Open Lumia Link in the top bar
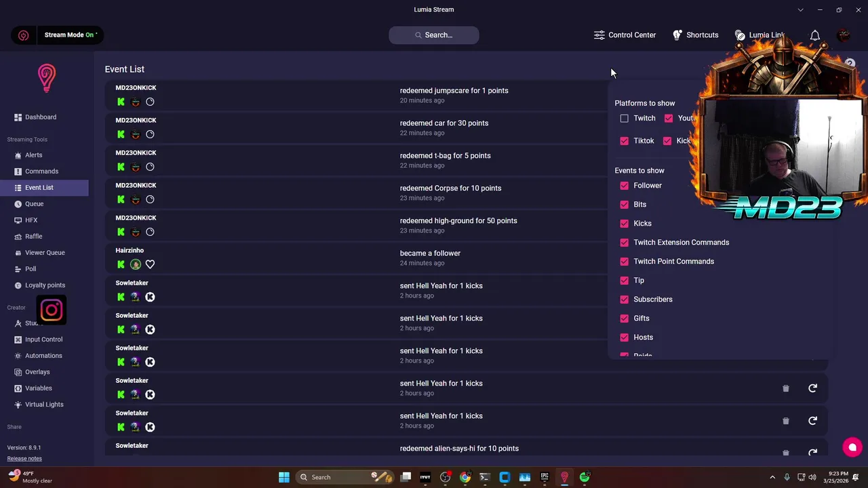This screenshot has width=868, height=488. 759,35
